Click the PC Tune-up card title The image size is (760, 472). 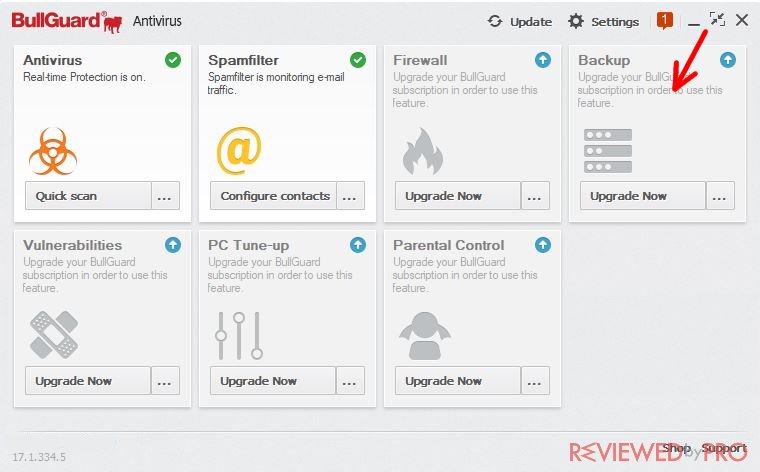248,246
